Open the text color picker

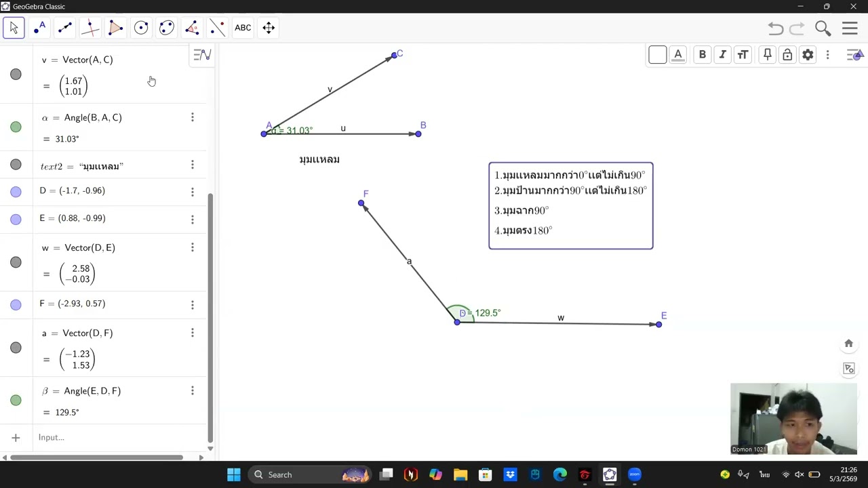tap(677, 55)
